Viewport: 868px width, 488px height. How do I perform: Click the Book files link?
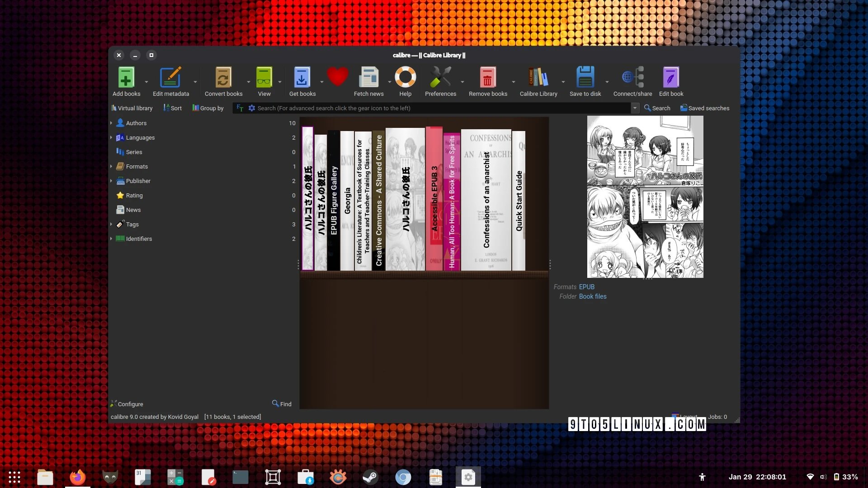click(x=593, y=296)
